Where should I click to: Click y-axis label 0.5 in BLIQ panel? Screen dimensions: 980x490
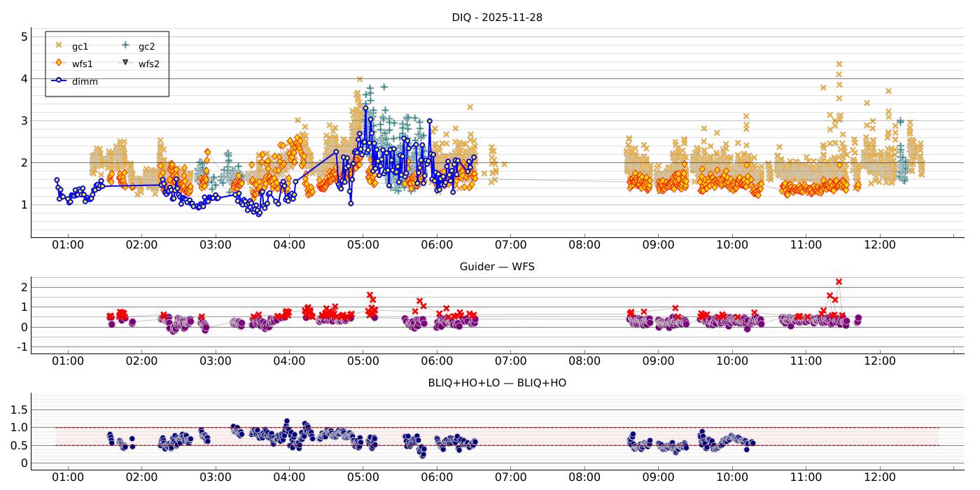(19, 445)
